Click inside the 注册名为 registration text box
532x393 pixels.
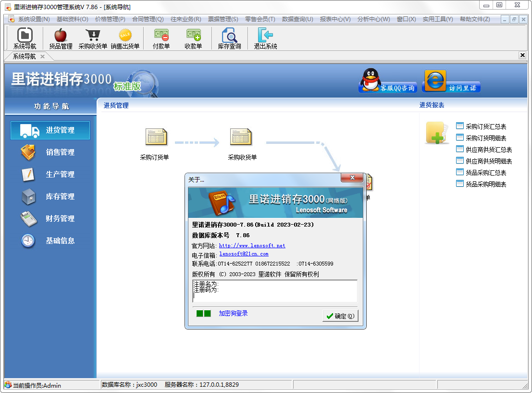(x=275, y=291)
